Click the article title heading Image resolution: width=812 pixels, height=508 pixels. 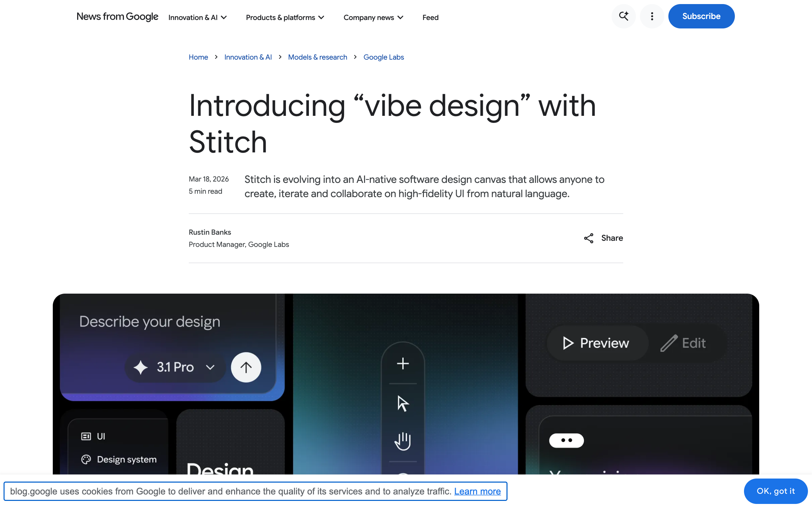click(x=392, y=124)
